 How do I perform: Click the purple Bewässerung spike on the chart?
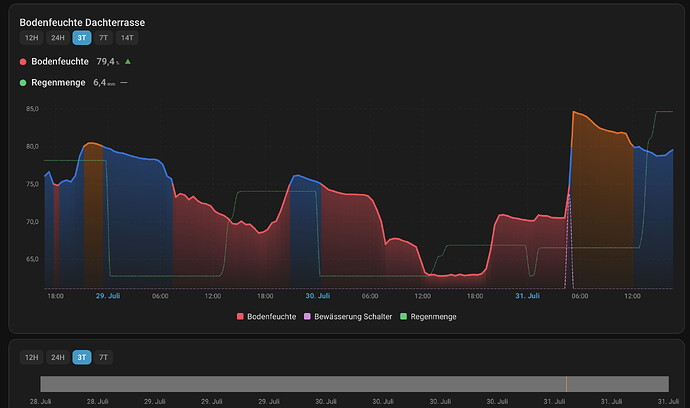tap(569, 241)
